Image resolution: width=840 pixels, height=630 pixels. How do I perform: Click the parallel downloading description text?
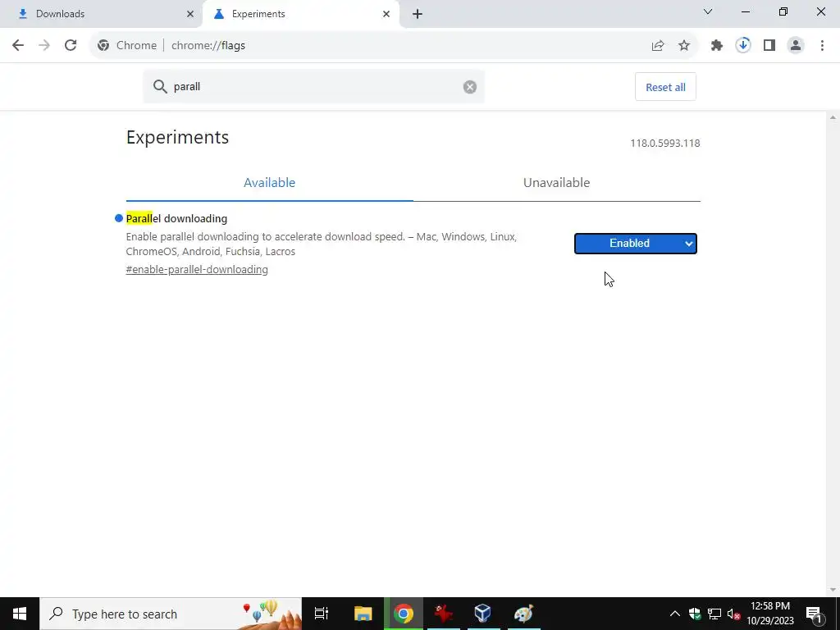(322, 244)
